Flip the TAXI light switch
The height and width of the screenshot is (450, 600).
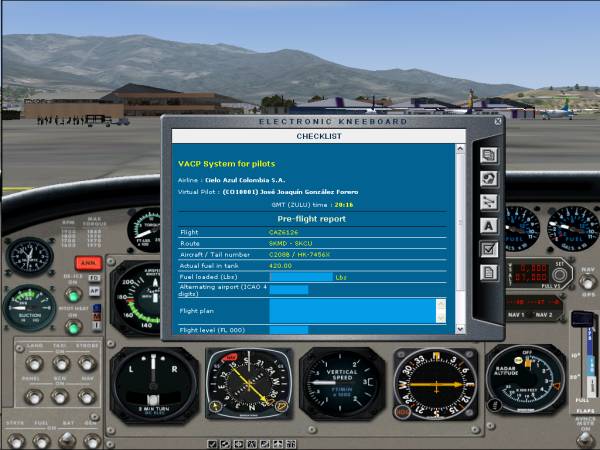click(61, 363)
